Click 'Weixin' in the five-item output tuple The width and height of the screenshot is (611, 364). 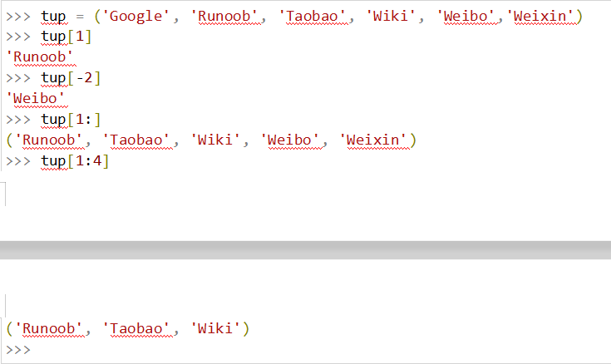[x=374, y=140]
